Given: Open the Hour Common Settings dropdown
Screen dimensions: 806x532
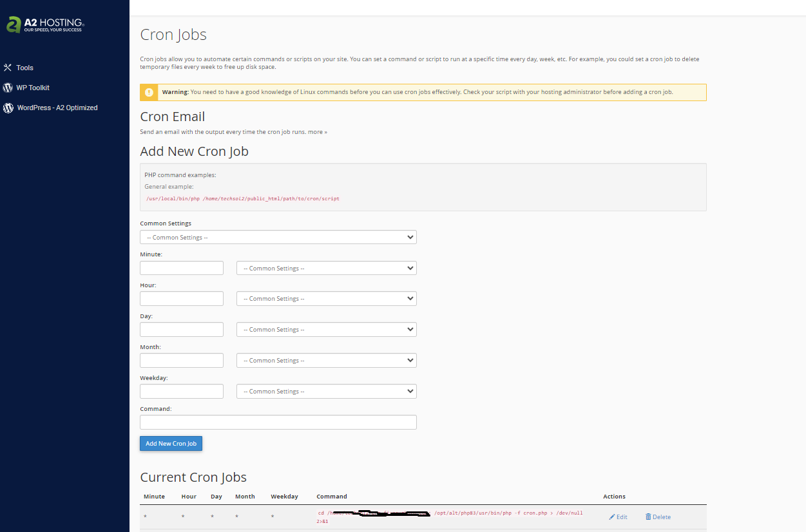Looking at the screenshot, I should pyautogui.click(x=326, y=299).
